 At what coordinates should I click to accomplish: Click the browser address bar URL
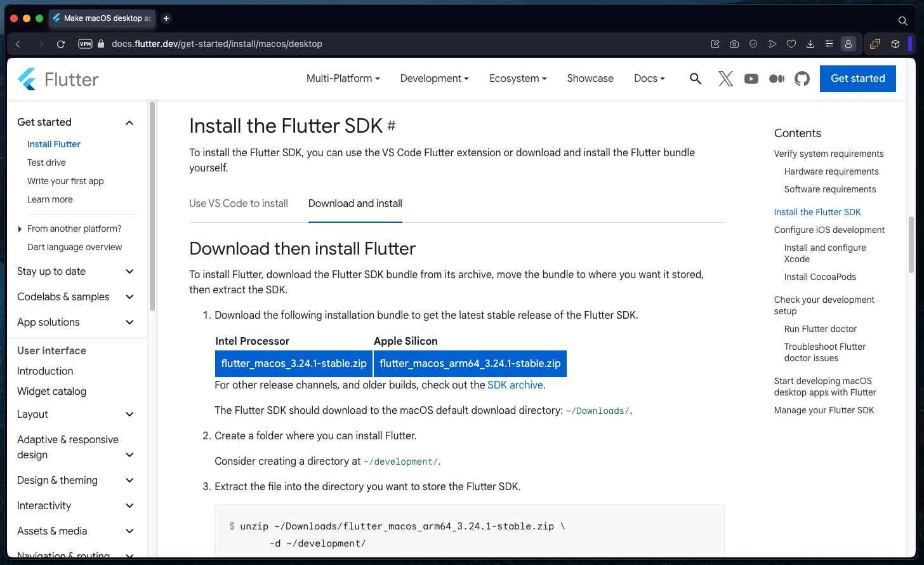point(217,44)
